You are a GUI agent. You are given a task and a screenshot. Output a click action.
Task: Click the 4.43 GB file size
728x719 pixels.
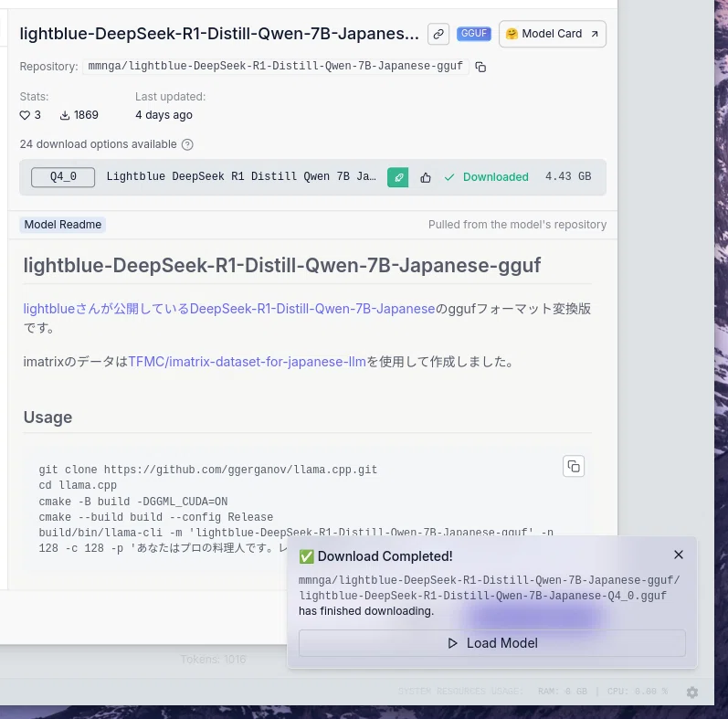pyautogui.click(x=568, y=176)
